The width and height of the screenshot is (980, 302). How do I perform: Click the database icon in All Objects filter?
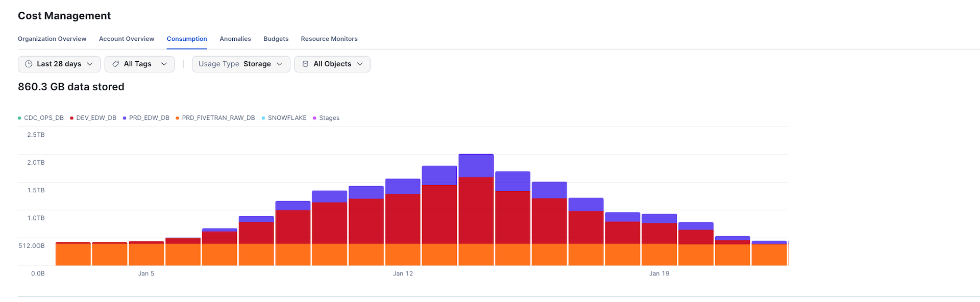point(305,64)
